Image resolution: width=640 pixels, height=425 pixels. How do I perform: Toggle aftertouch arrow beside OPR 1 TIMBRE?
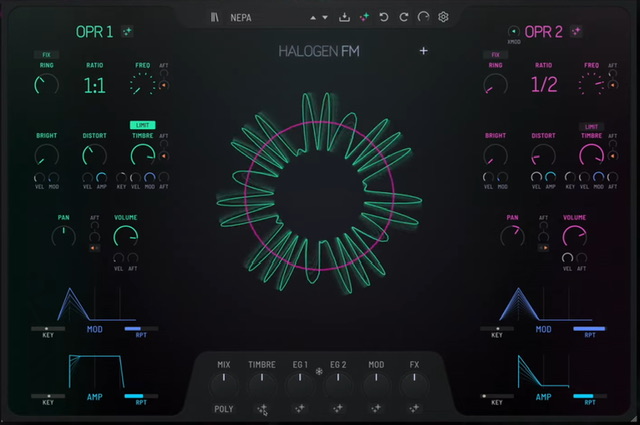(x=164, y=156)
